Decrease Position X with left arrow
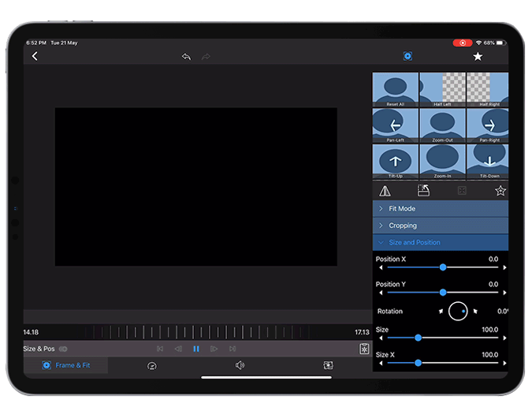Screen dimensions: 532x418 point(381,267)
